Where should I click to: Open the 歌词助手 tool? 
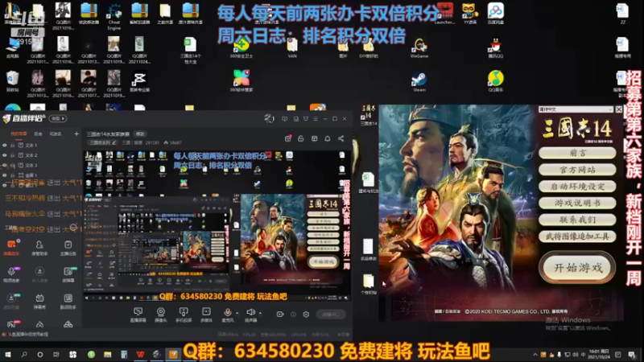coord(68,301)
